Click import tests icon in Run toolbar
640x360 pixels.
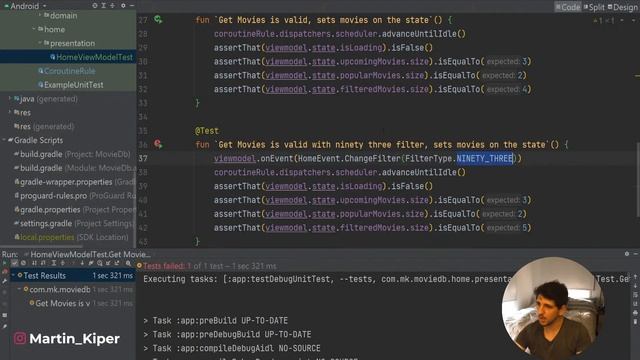click(108, 263)
